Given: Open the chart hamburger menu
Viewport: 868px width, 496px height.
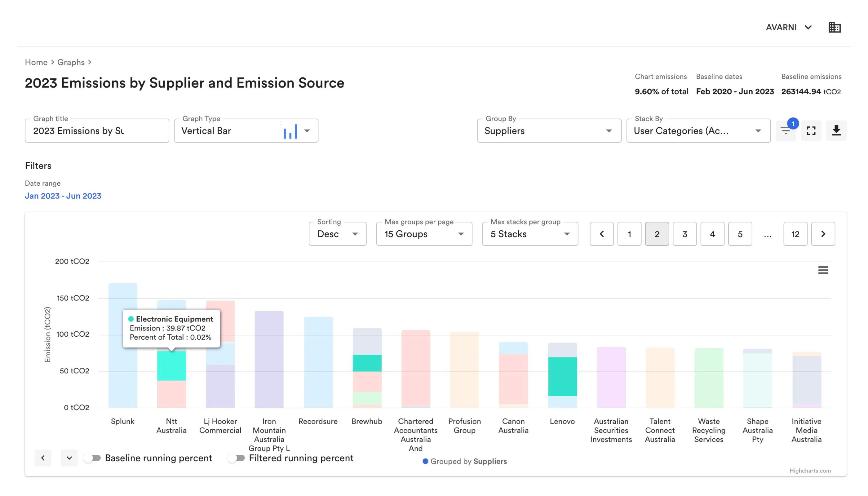Looking at the screenshot, I should click(823, 270).
